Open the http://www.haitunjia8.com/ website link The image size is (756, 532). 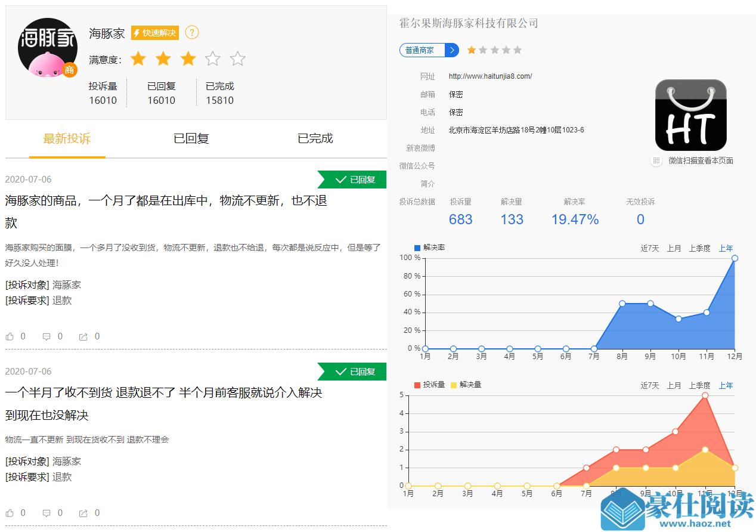pos(490,76)
